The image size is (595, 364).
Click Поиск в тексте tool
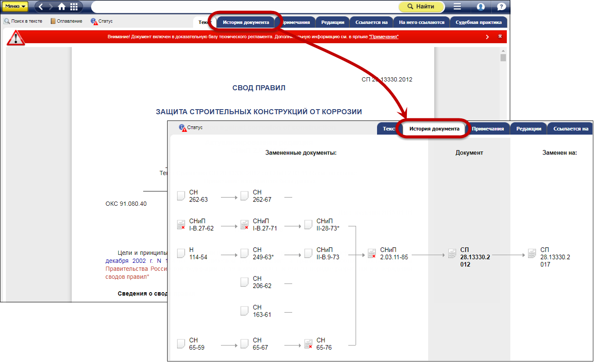[24, 21]
